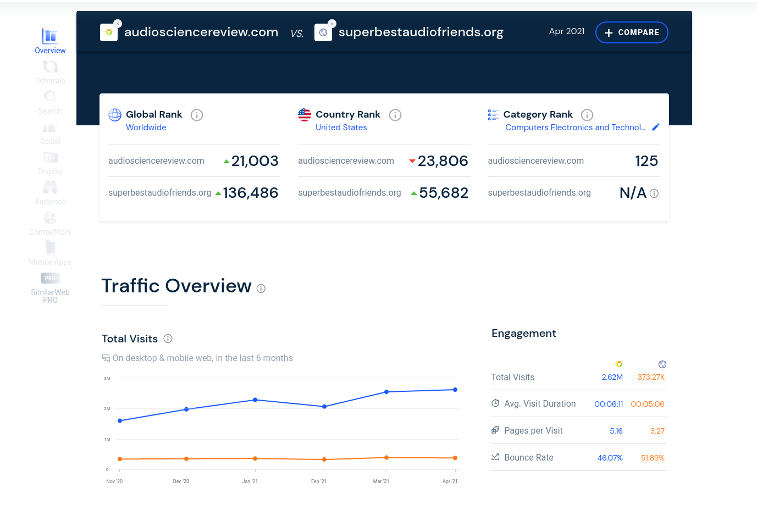757x532 pixels.
Task: Click the 2.62M total visits value
Action: (x=612, y=378)
